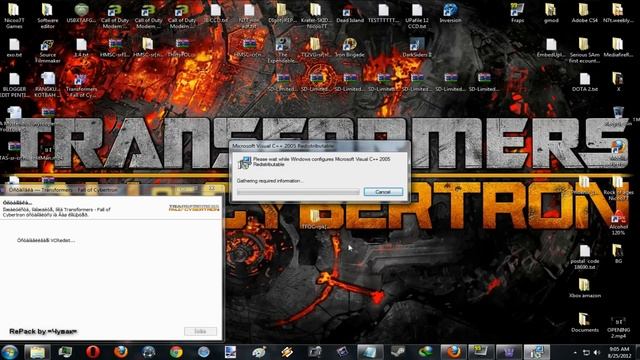The height and width of the screenshot is (360, 640).
Task: Select the USBXTAFG desktop icon
Action: [x=81, y=13]
